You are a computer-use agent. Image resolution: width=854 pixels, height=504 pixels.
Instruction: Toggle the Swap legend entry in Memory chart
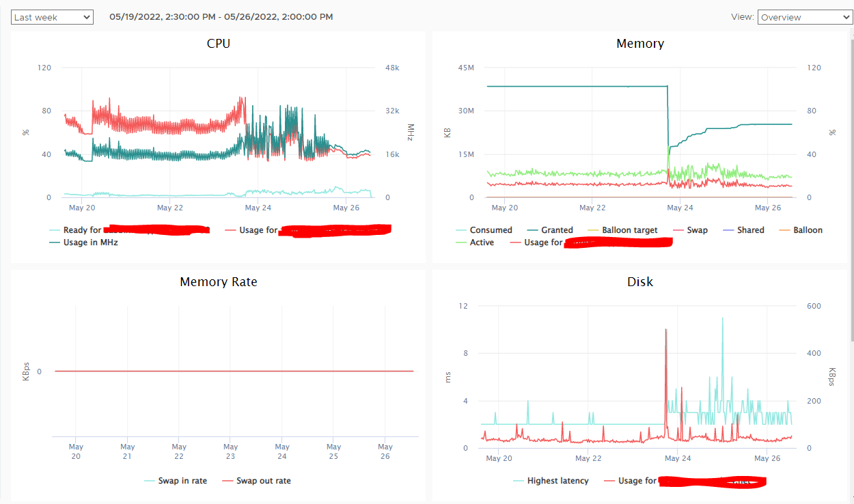(x=690, y=230)
